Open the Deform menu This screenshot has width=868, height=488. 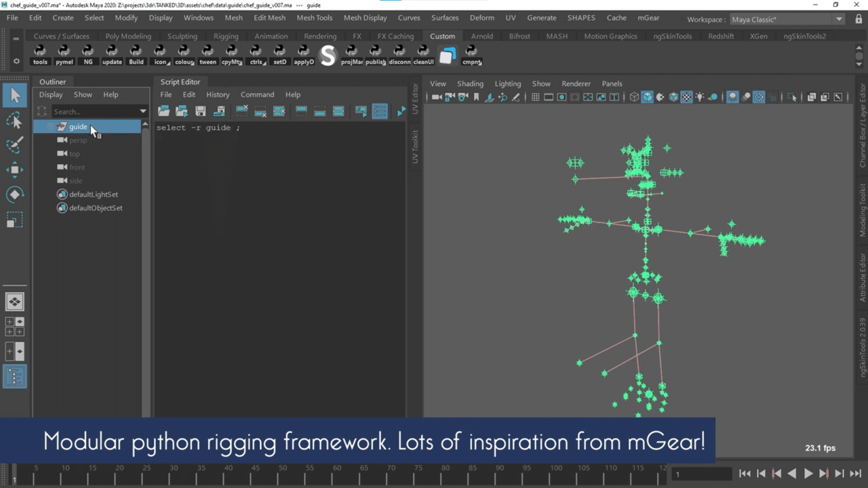click(481, 18)
